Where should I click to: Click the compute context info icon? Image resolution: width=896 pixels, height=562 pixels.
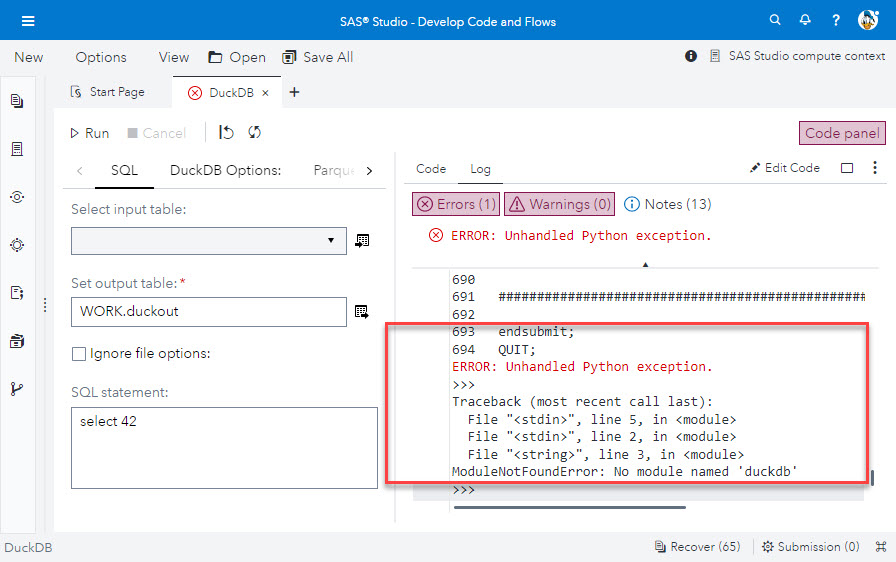[x=691, y=56]
